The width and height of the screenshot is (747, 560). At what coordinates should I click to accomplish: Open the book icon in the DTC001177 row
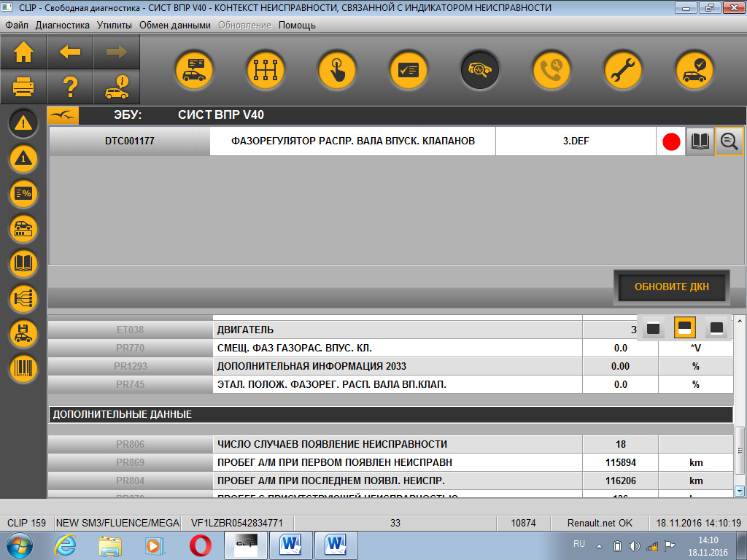coord(700,141)
